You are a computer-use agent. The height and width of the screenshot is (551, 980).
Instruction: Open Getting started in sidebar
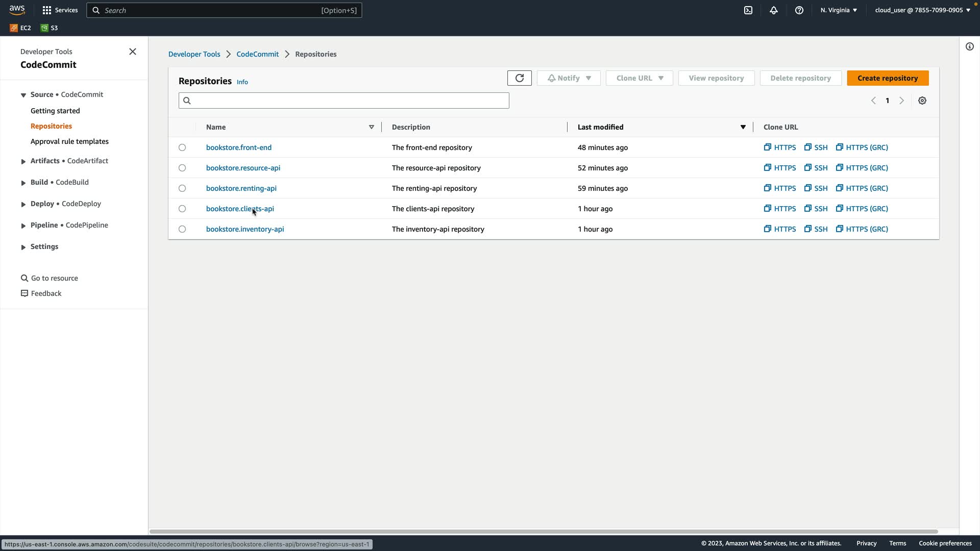click(55, 111)
